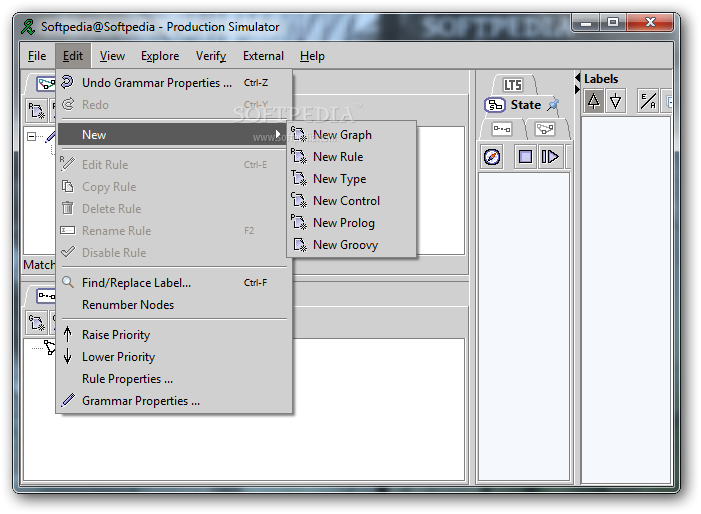
Task: Expand the Labels panel right arrow
Action: (578, 89)
